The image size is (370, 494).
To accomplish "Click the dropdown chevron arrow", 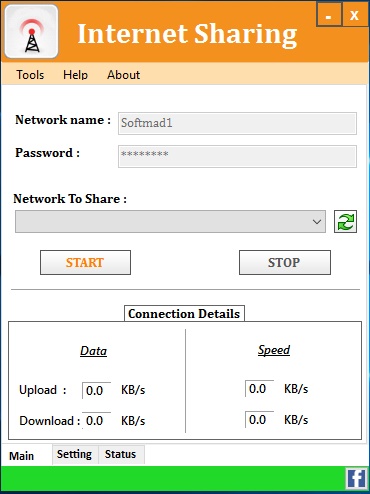I will tap(317, 222).
